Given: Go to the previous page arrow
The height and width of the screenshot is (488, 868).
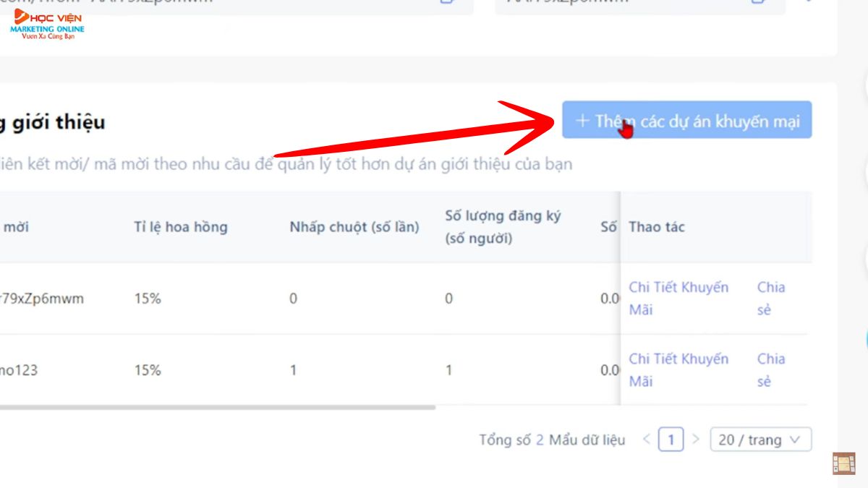Looking at the screenshot, I should 647,440.
